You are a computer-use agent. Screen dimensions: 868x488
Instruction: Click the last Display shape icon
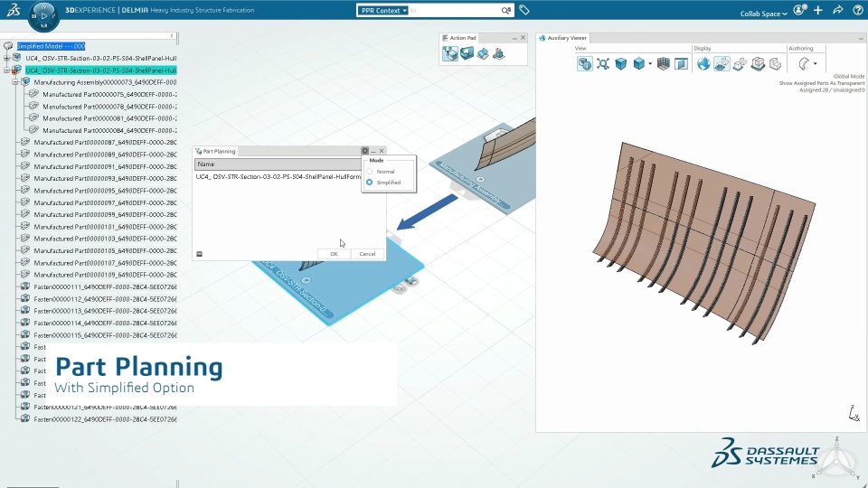coord(776,63)
